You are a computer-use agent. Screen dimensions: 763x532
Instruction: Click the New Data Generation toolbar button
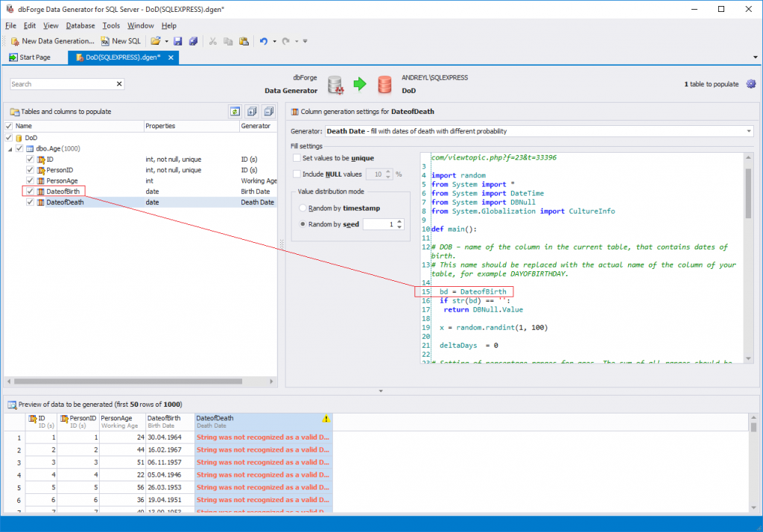coord(52,41)
